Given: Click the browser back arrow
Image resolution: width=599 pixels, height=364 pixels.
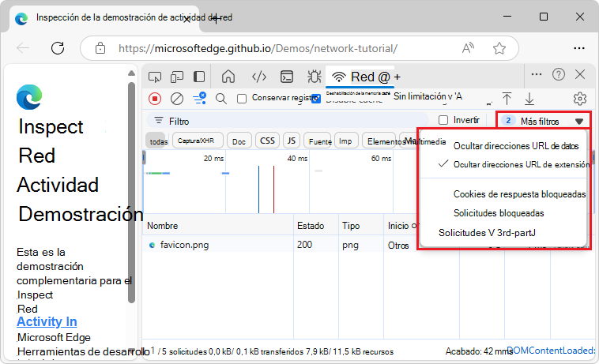Looking at the screenshot, I should [23, 48].
